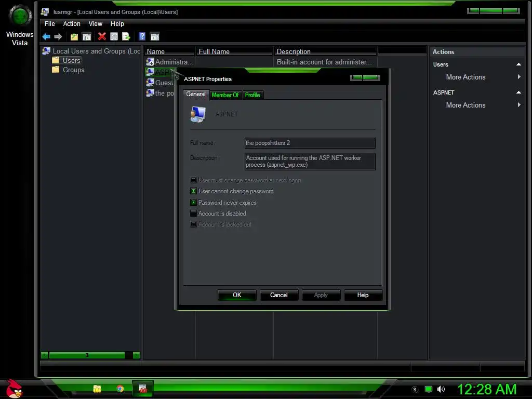The height and width of the screenshot is (399, 532).
Task: Select the Users node in tree
Action: [x=72, y=60]
